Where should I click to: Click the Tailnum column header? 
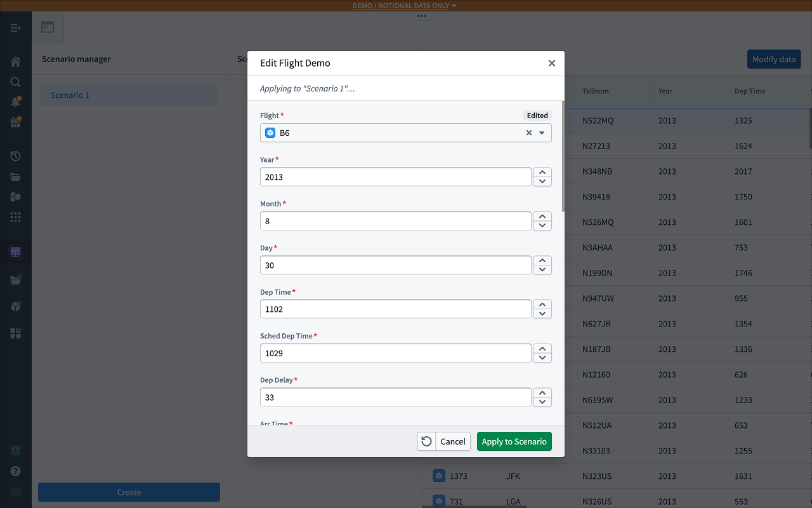(x=596, y=91)
